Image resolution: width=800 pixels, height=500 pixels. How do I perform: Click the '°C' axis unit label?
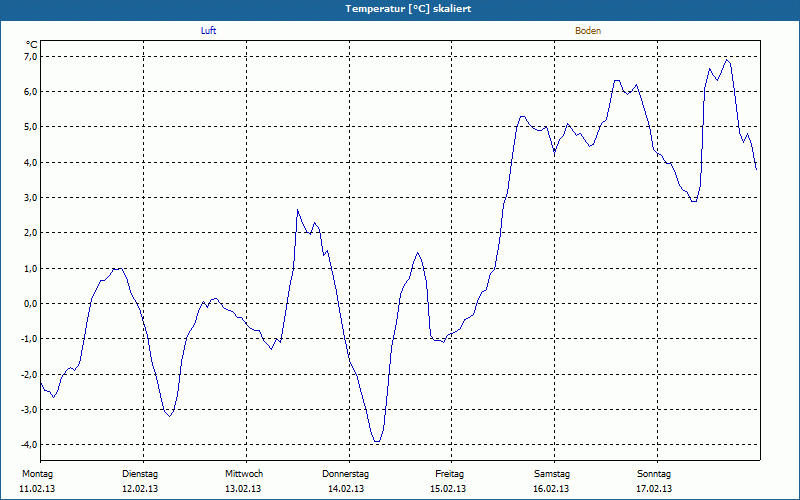point(32,45)
